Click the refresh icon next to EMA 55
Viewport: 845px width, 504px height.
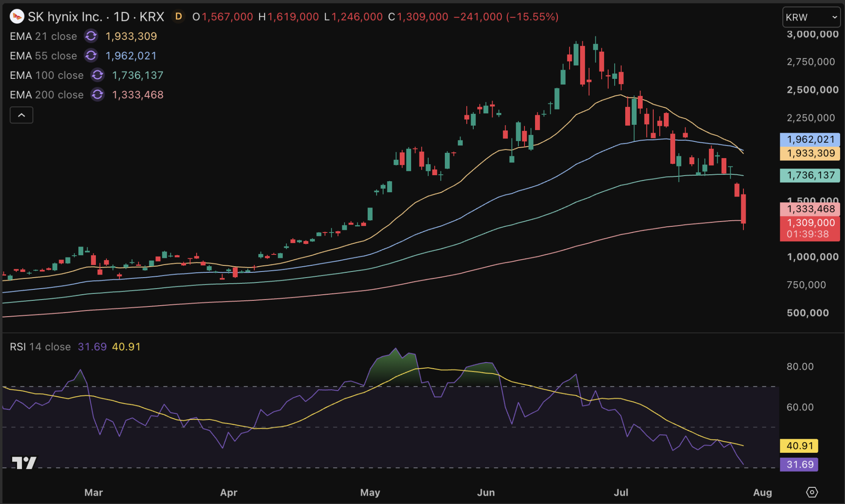pos(91,56)
